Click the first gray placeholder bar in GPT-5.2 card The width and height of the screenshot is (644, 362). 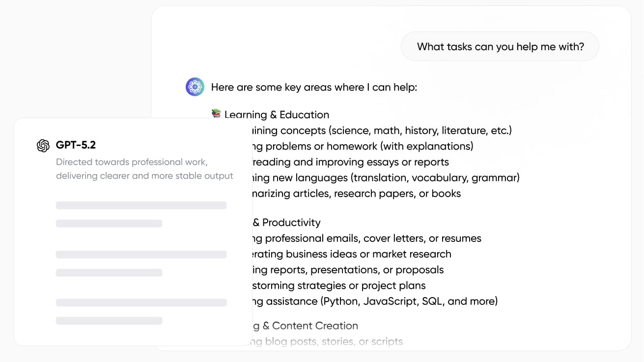click(x=141, y=205)
